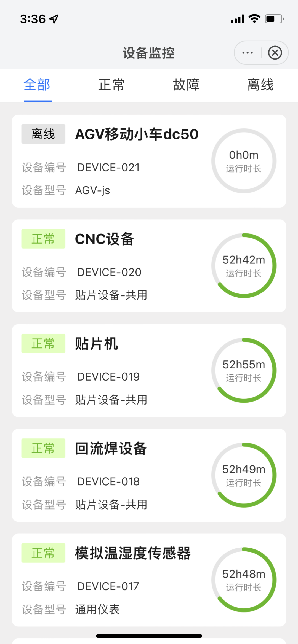Tap the 52h55m runtime progress ring

pyautogui.click(x=244, y=370)
